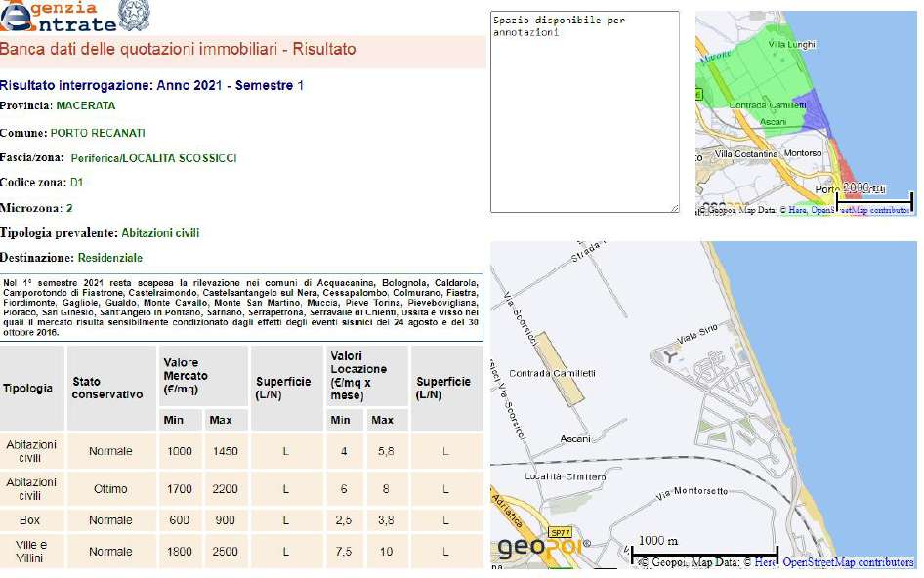Select the Ville e Villini row label
924x578 pixels.
[x=30, y=551]
